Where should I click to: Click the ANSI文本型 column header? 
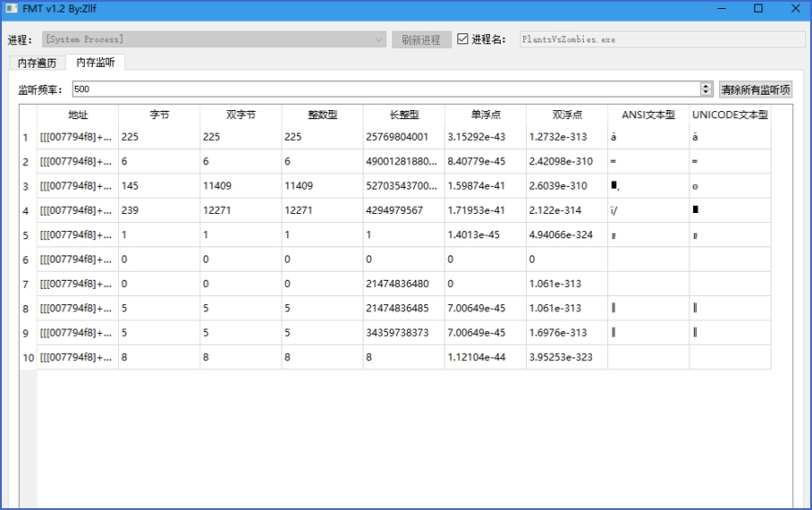649,115
